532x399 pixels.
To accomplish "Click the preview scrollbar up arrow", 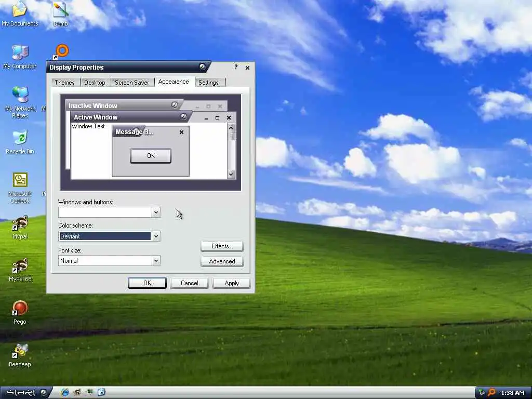I will (x=231, y=128).
